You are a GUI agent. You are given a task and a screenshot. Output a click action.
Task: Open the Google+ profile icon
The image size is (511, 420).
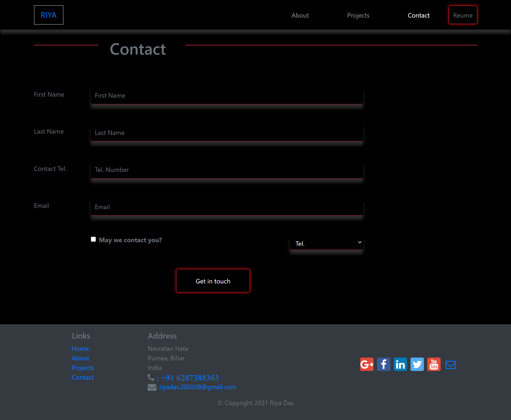coord(366,364)
